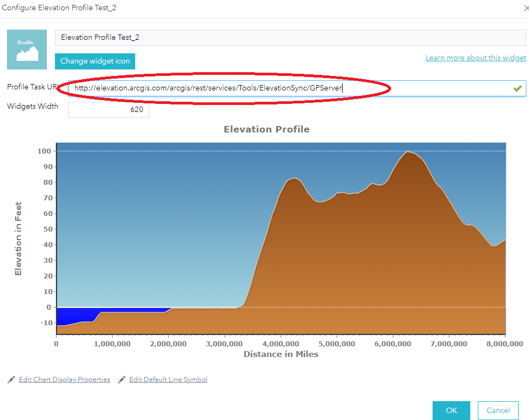The image size is (529, 420).
Task: Click the pencil icon beside Edit Chart Display Properties
Action: (x=11, y=379)
